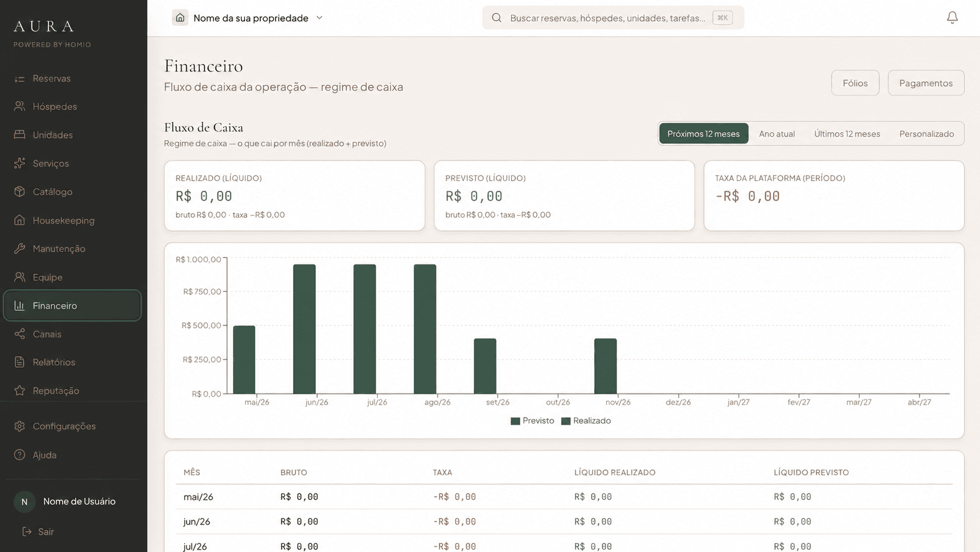Image resolution: width=980 pixels, height=552 pixels.
Task: Click the Equipe team icon
Action: click(19, 277)
